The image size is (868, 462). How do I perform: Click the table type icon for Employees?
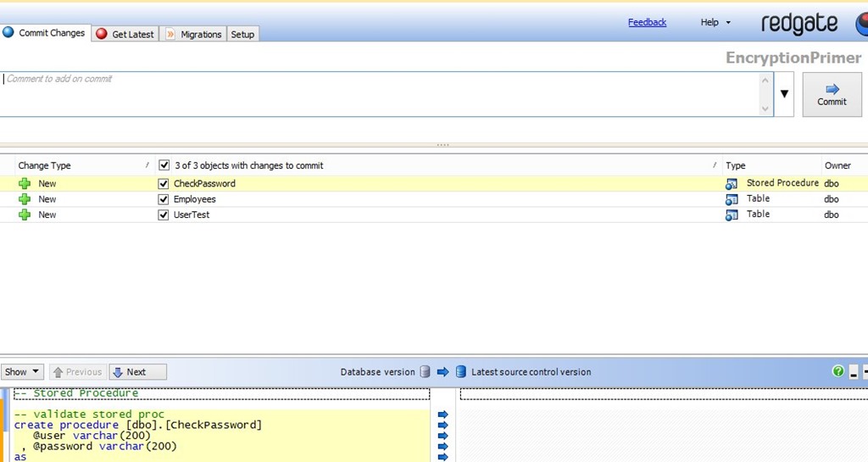pyautogui.click(x=732, y=199)
